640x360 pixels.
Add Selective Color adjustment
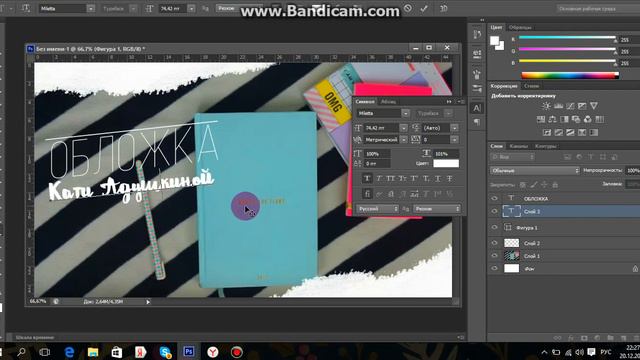(594, 132)
